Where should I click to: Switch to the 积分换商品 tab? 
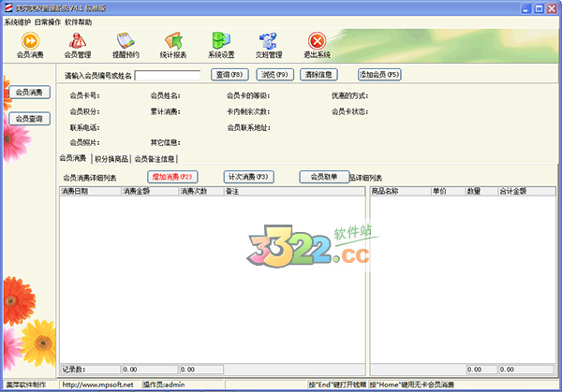point(111,159)
